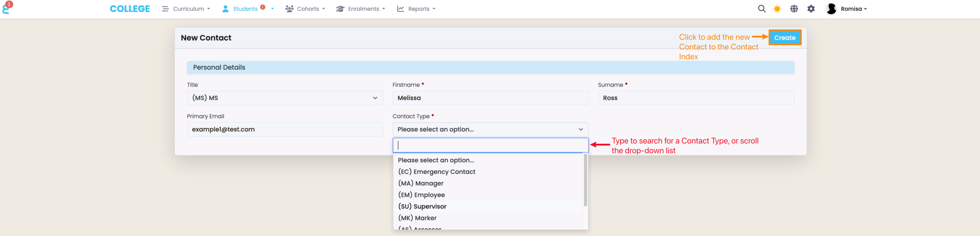Choose (EC) Emergency Contact option
The image size is (980, 236).
436,172
